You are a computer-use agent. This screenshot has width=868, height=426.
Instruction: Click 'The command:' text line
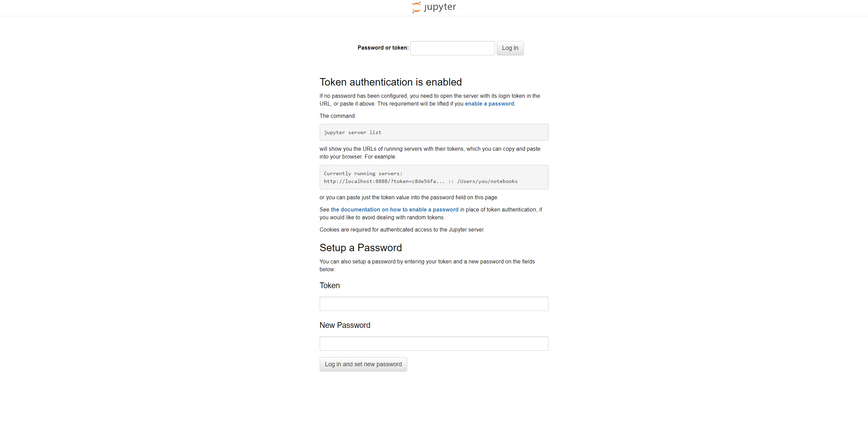coord(338,116)
